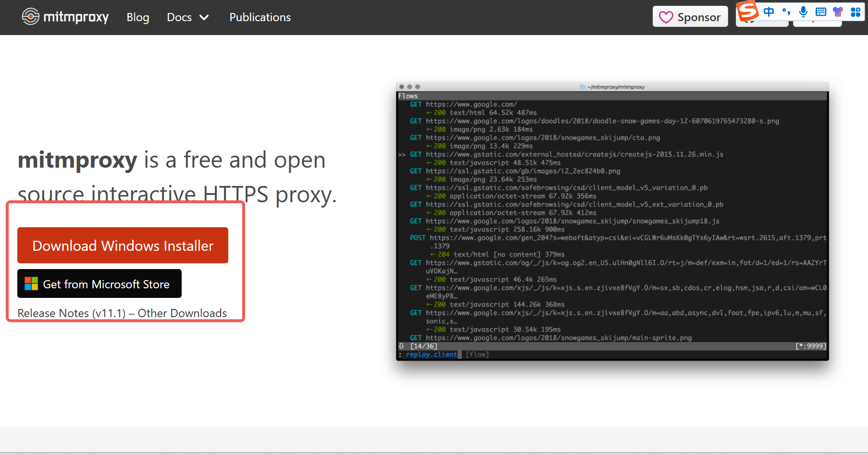Expand the Docs dropdown menu
Viewport: 868px width, 455px height.
188,17
